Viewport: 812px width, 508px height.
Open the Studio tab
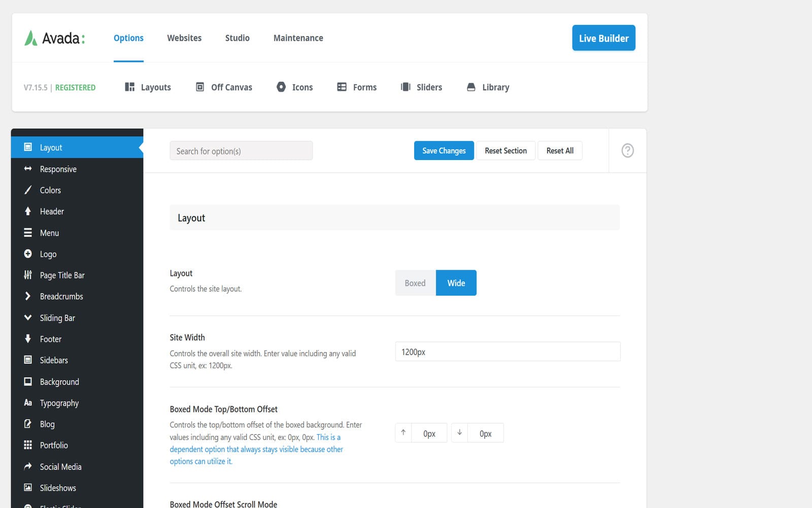coord(238,38)
